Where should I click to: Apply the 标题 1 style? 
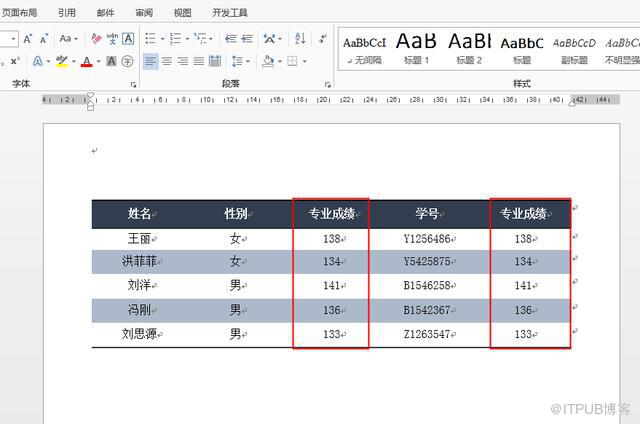tap(416, 49)
